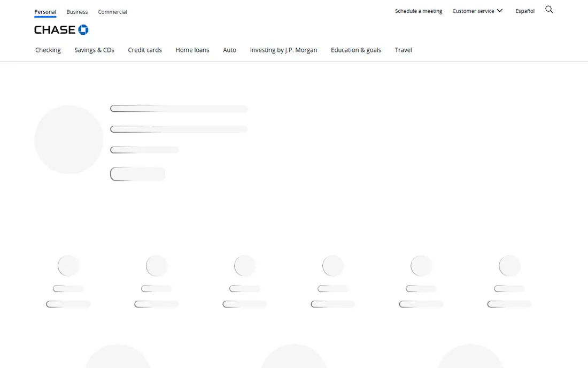Open Investing by J.P. Morgan menu

(x=283, y=50)
